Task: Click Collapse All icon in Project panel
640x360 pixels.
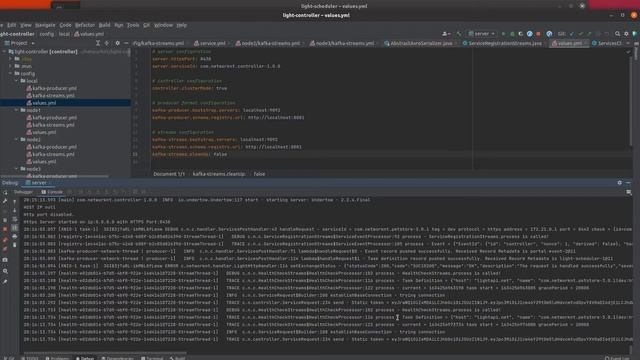Action: coord(107,43)
